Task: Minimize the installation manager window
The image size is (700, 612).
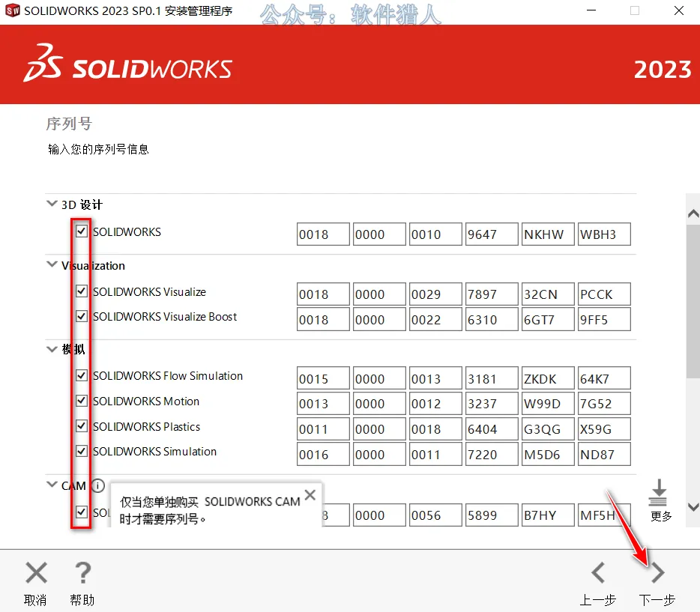Action: click(x=591, y=10)
